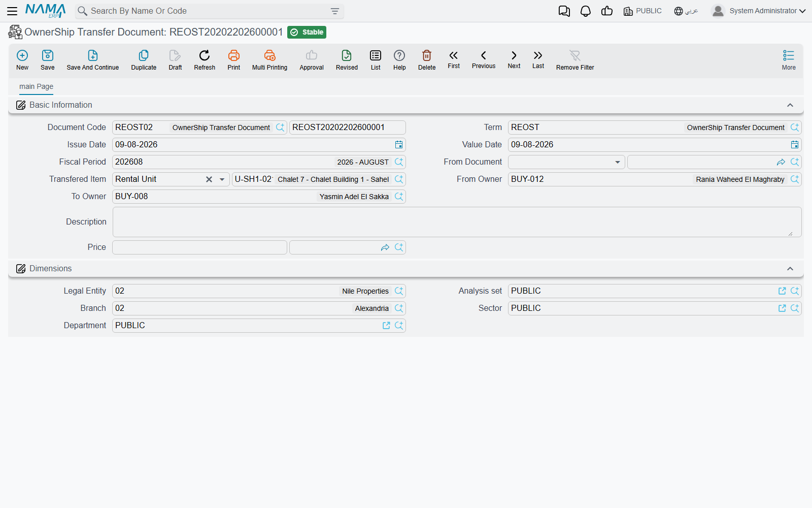Viewport: 812px width, 508px height.
Task: Click the Approval toolbar icon
Action: pyautogui.click(x=312, y=60)
